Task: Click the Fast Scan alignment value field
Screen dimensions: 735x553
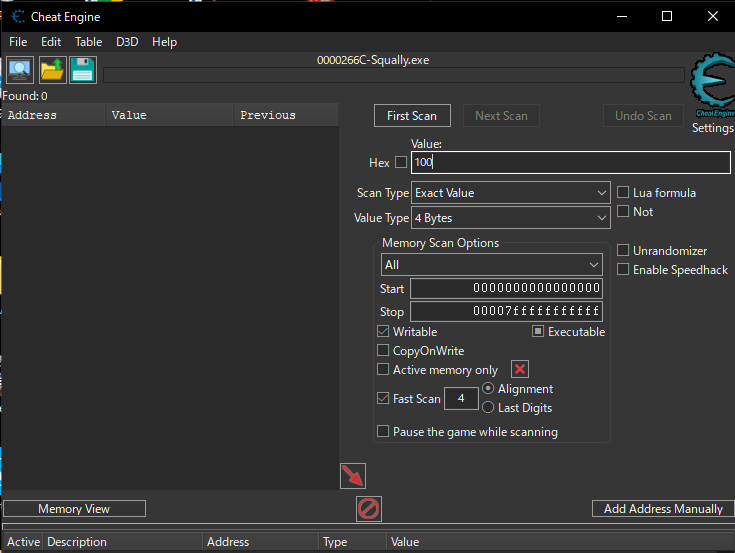Action: click(x=461, y=398)
